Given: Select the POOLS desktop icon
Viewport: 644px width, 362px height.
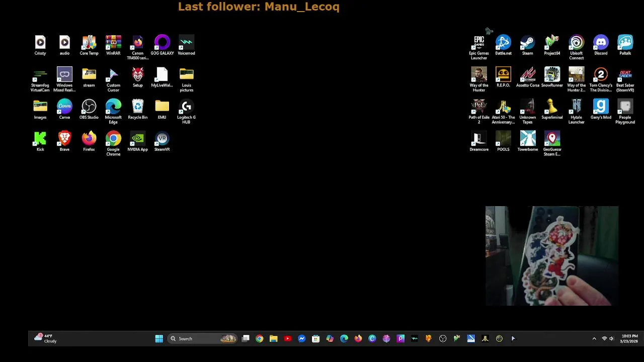Looking at the screenshot, I should coord(503,141).
